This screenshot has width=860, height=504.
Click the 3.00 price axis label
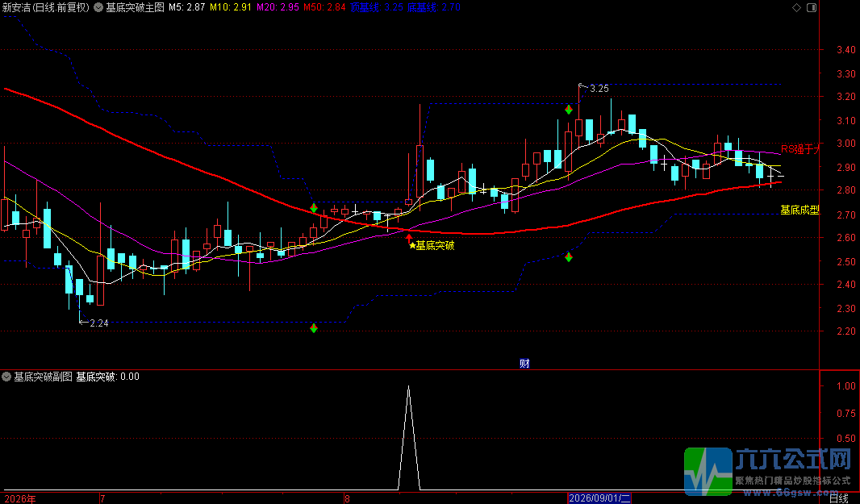845,144
